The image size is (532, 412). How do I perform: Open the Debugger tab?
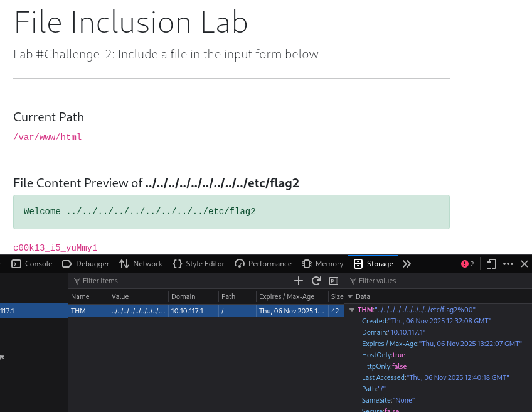pyautogui.click(x=86, y=264)
